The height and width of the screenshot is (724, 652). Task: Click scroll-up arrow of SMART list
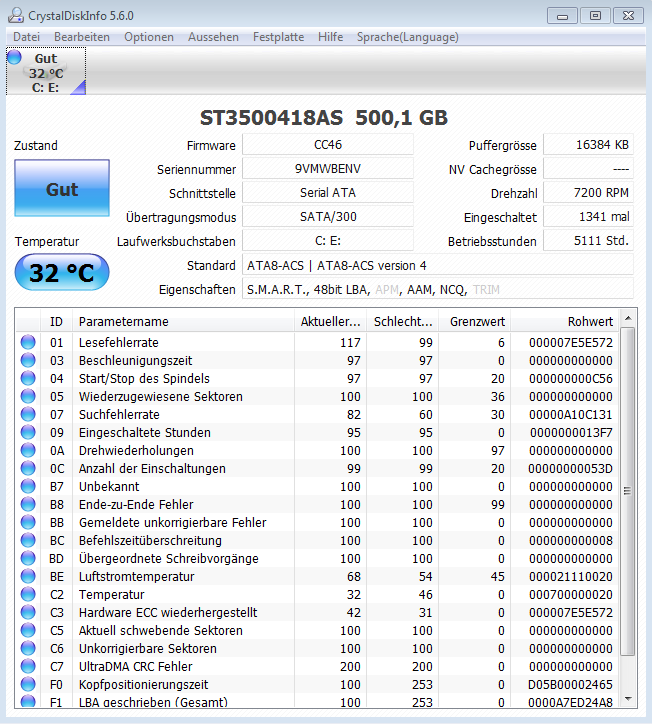(628, 318)
